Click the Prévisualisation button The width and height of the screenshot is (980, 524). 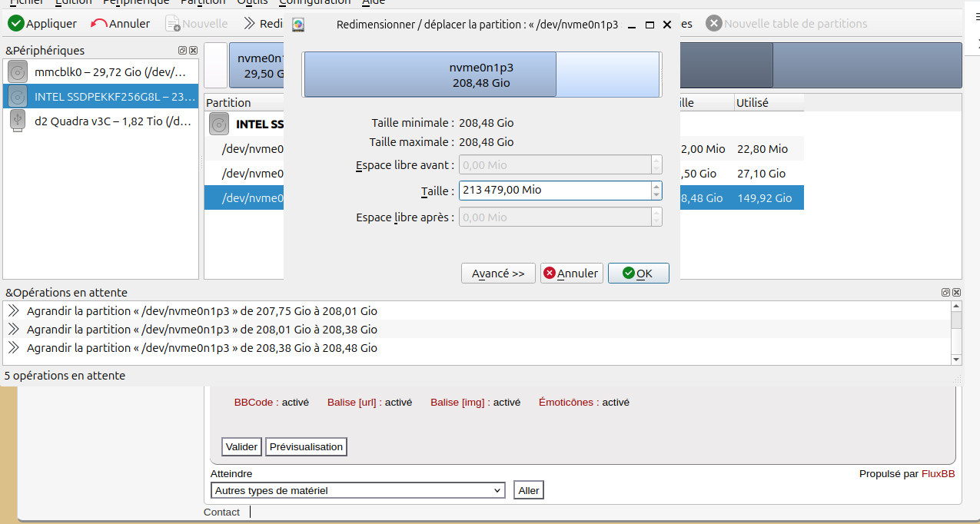[306, 446]
